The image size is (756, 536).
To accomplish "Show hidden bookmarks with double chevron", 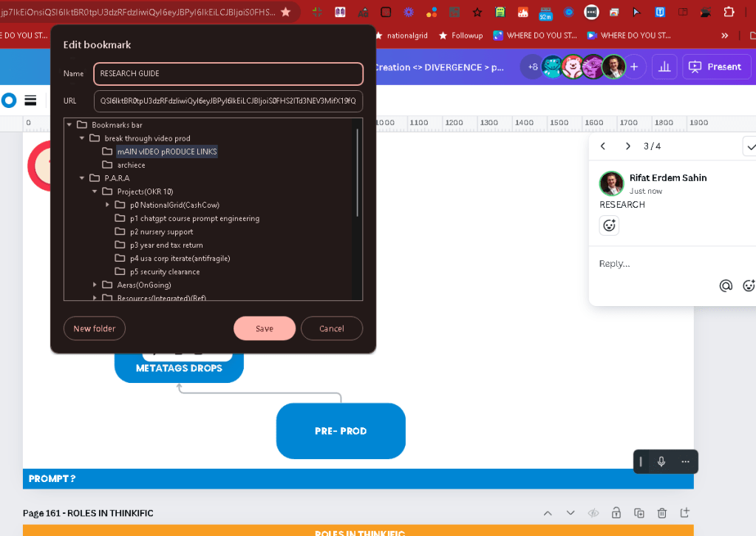I will (725, 35).
